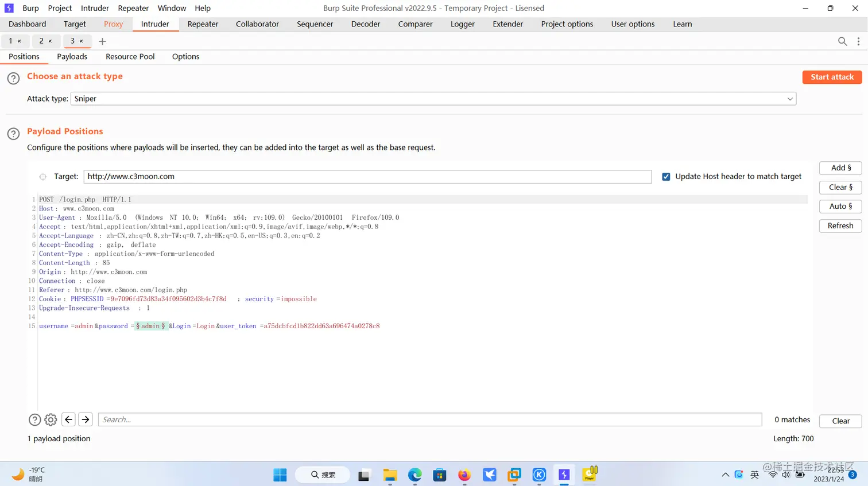Open Windows Start menu

(x=280, y=475)
